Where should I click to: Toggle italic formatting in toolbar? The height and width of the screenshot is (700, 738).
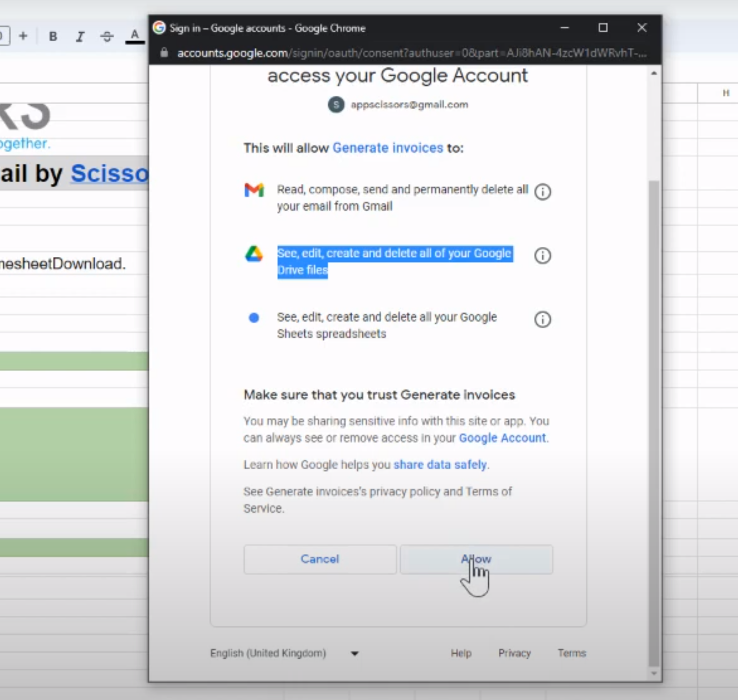click(80, 36)
